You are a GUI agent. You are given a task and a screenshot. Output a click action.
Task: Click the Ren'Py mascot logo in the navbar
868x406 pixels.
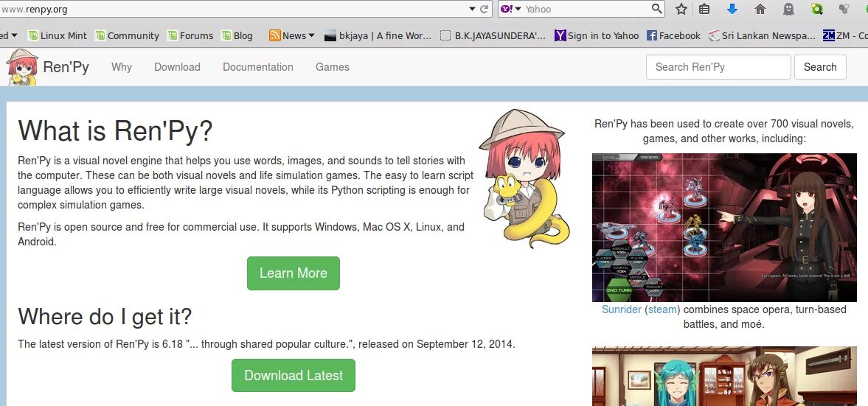pyautogui.click(x=21, y=67)
